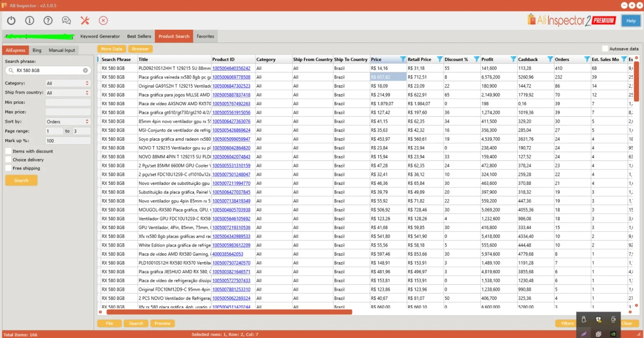This screenshot has height=338, width=644.
Task: Click the File button below the table
Action: tap(109, 324)
